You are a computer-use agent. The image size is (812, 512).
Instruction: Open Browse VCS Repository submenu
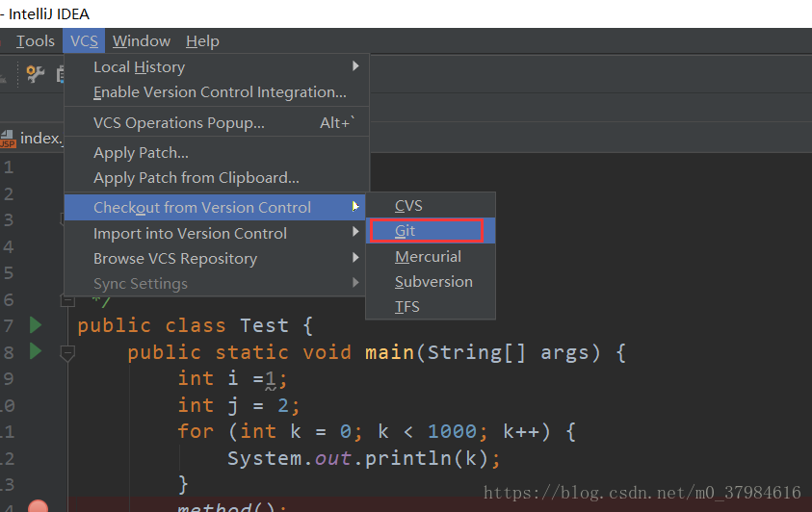coord(215,259)
